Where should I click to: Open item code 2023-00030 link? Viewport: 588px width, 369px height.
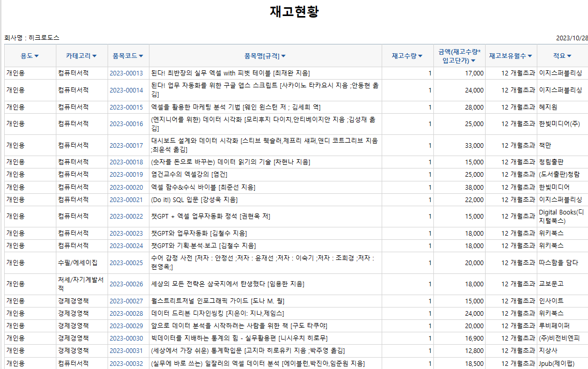(x=126, y=339)
